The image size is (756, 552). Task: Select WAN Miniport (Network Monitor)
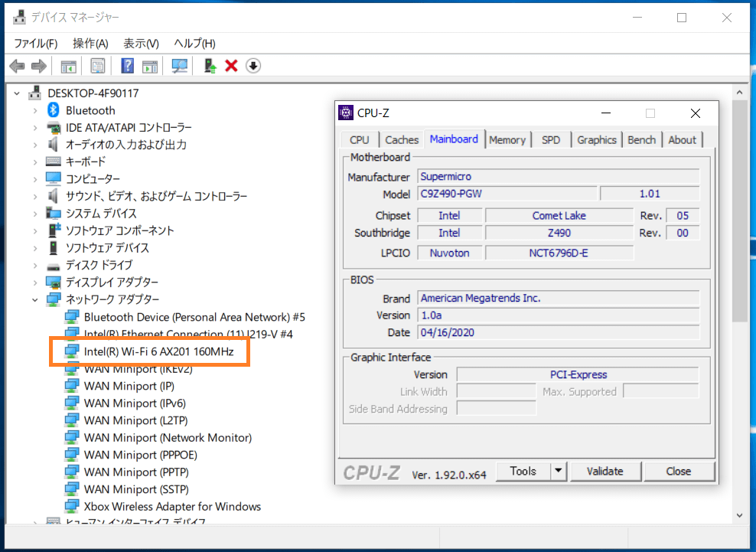pyautogui.click(x=168, y=438)
